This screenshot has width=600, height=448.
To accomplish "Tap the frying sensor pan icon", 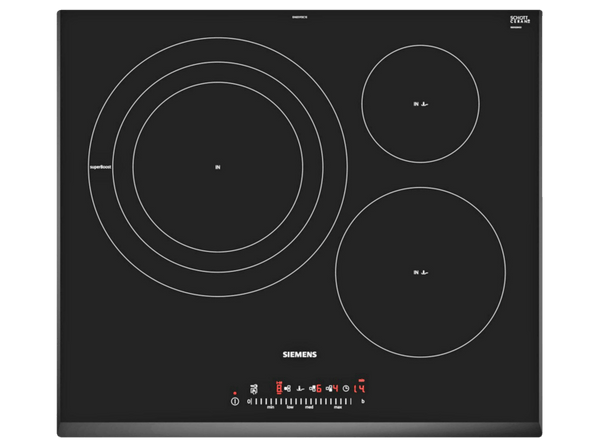I will pyautogui.click(x=299, y=388).
